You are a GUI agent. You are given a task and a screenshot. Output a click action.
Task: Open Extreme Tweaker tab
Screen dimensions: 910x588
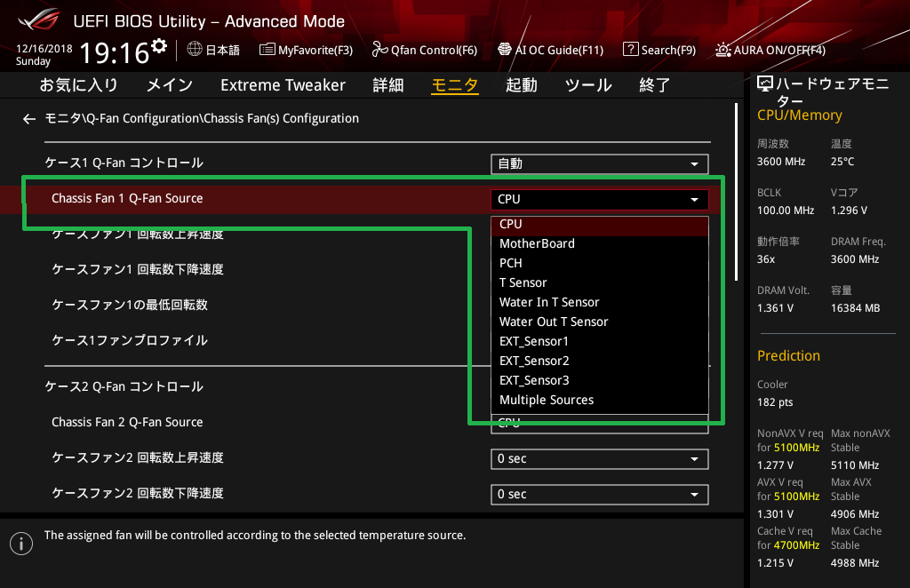click(283, 85)
